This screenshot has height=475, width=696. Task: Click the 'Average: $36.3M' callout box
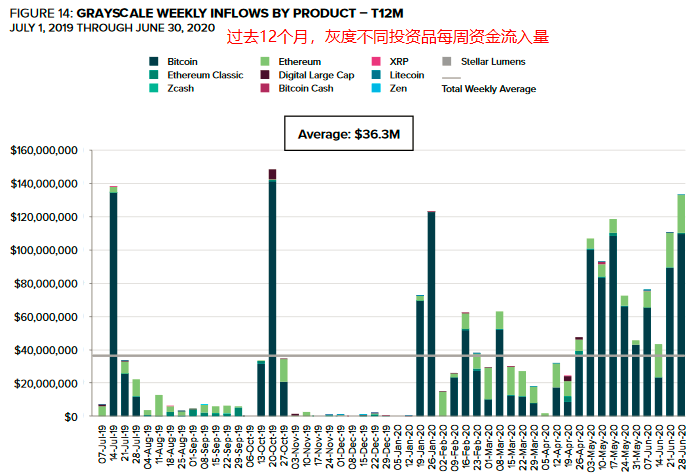click(349, 134)
